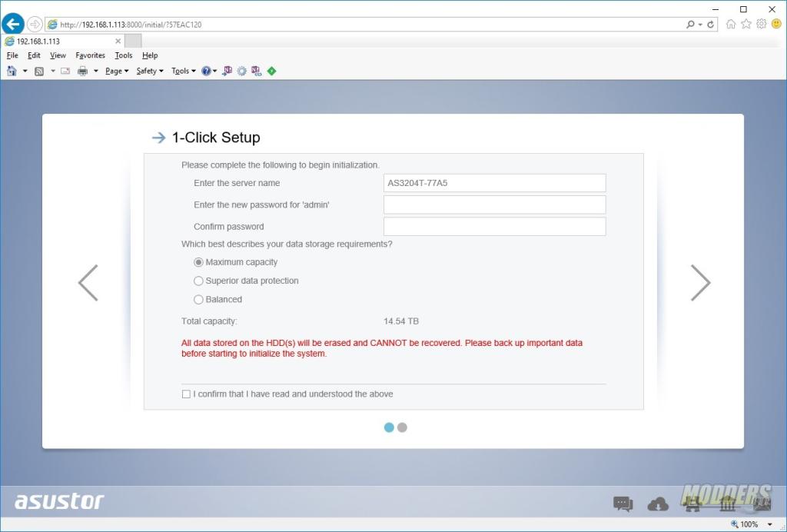This screenshot has height=532, width=787.
Task: Select Superior data protection radio button
Action: pyautogui.click(x=199, y=281)
